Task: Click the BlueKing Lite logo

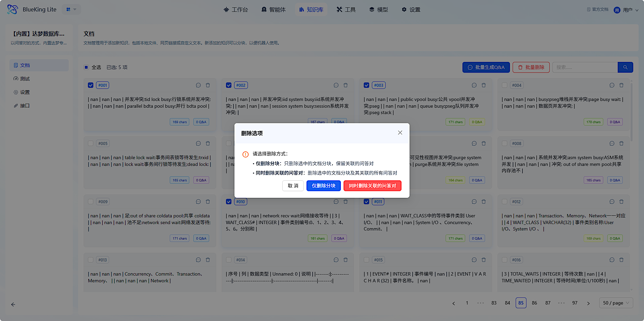Action: pos(12,9)
